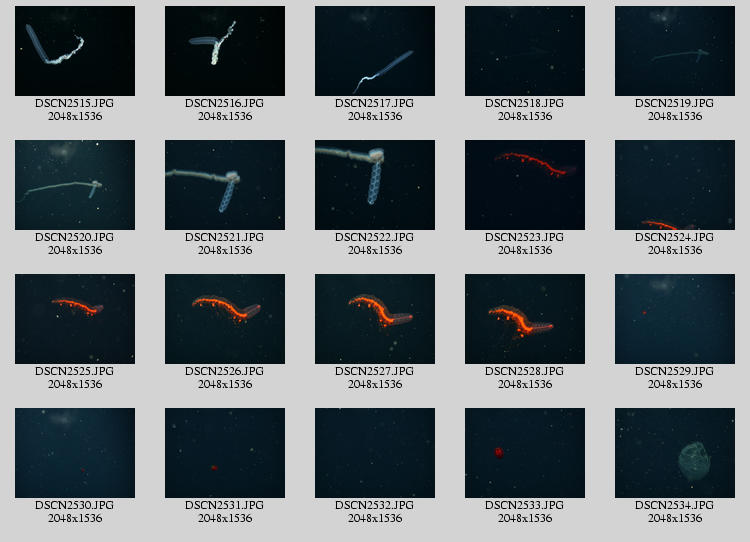
Task: Open jellyfish thumbnail DSCN2534.JPG
Action: pos(674,453)
